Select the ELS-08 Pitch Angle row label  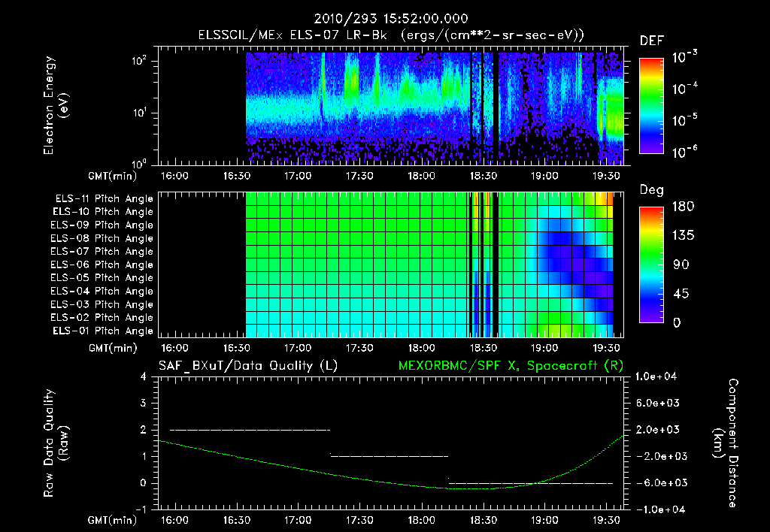pos(102,238)
